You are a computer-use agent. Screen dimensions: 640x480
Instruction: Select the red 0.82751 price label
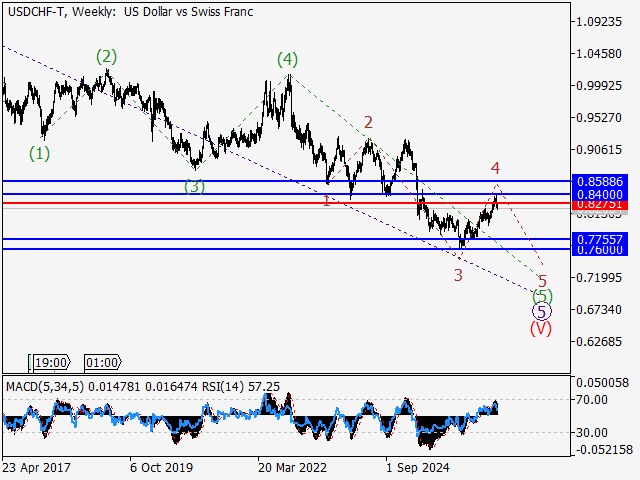pos(600,204)
